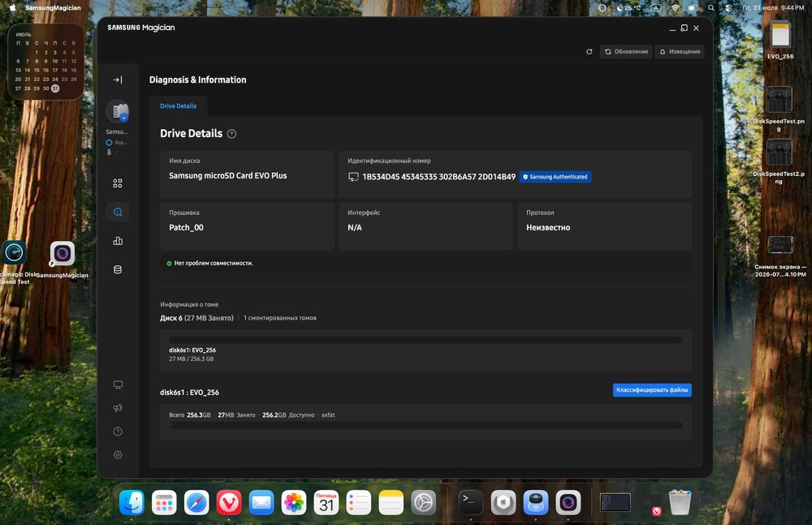Click the monitor icon before the ID number

353,177
